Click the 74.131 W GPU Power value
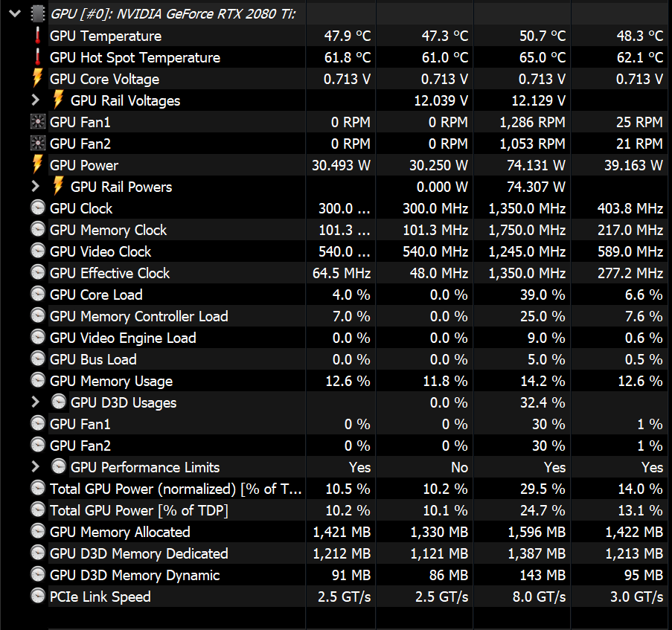 pyautogui.click(x=536, y=165)
